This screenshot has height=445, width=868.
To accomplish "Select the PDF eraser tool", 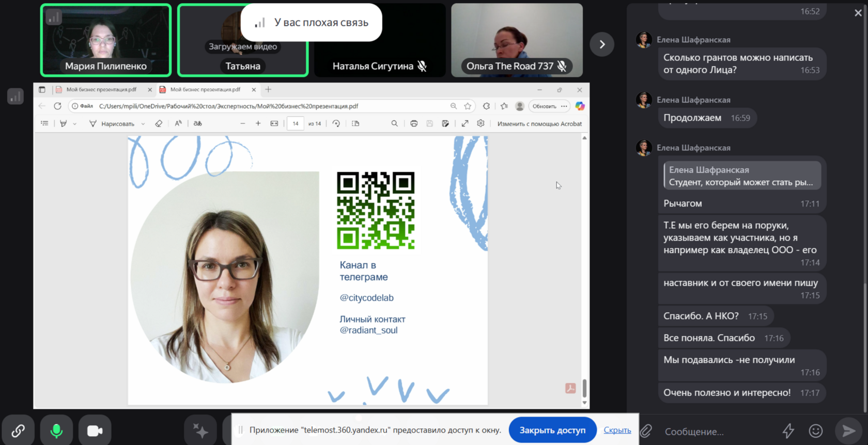I will tap(159, 123).
